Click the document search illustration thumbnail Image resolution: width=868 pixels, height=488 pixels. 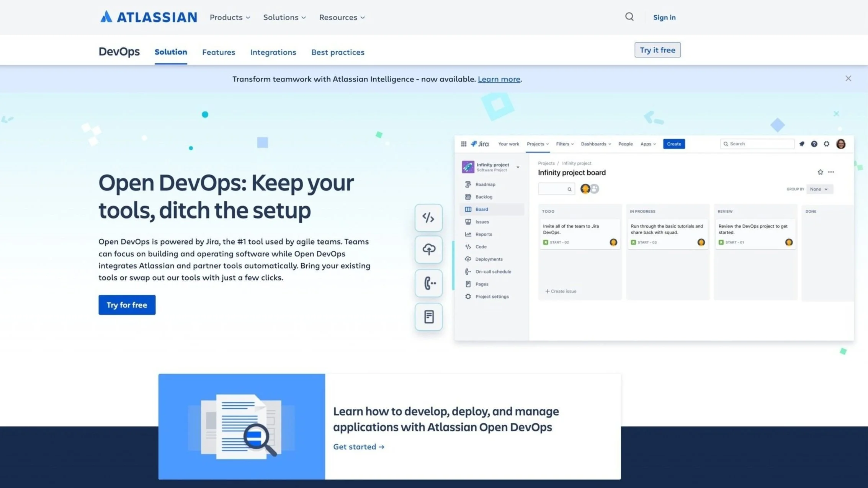(x=242, y=426)
